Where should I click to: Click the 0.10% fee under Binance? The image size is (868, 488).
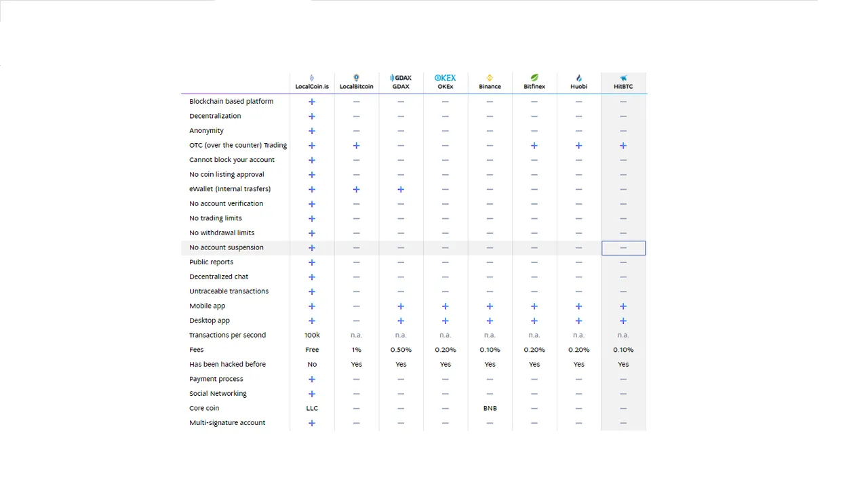pos(490,350)
